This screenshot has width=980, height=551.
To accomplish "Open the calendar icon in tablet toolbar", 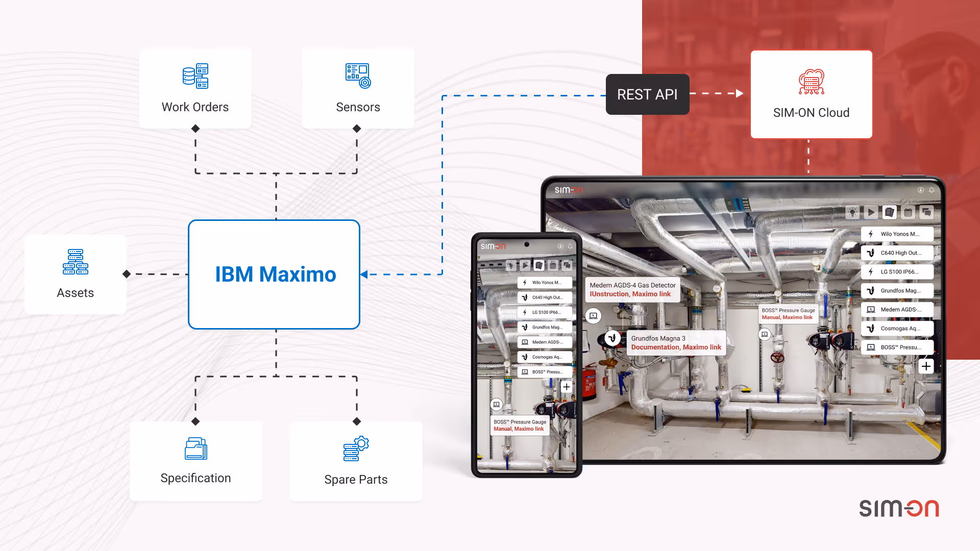I will (908, 212).
